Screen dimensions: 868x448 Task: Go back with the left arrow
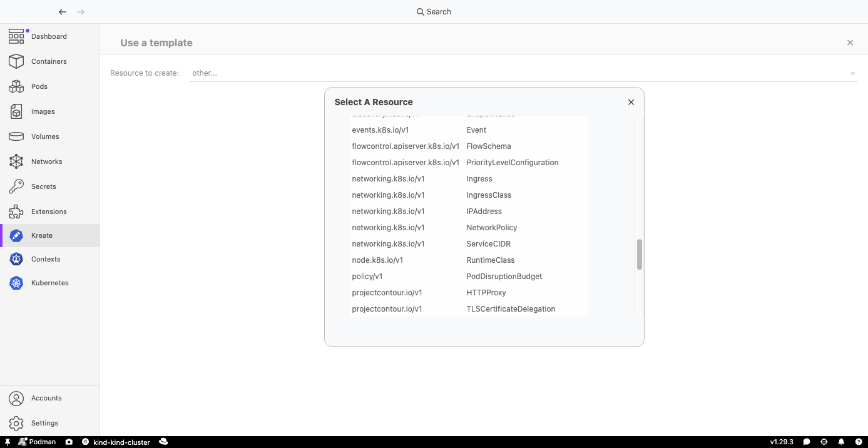(x=63, y=12)
